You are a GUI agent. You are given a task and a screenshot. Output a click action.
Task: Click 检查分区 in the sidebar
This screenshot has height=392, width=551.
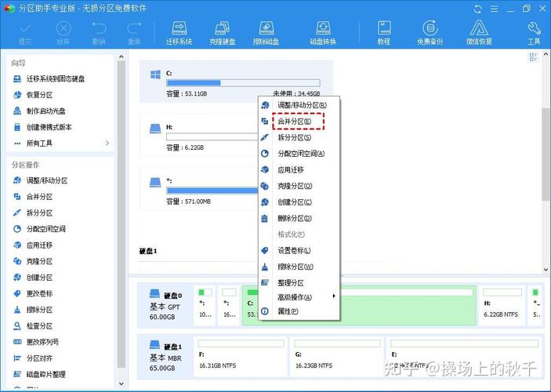[39, 325]
